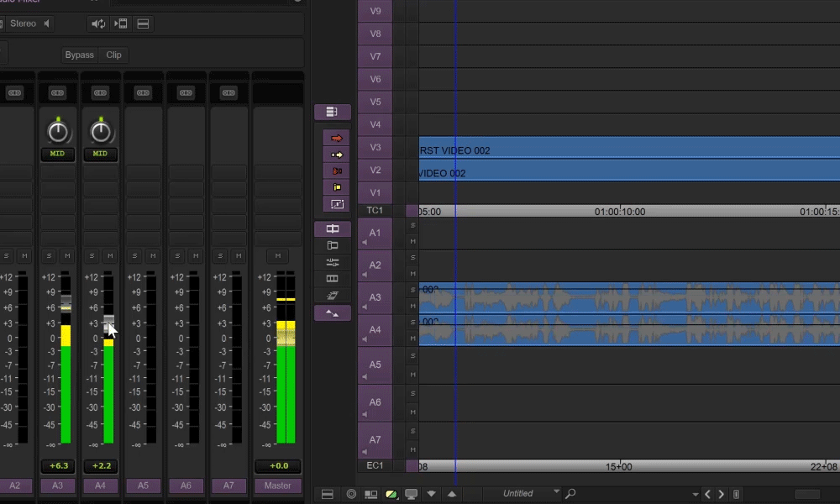Click the Clip mode button

point(113,55)
